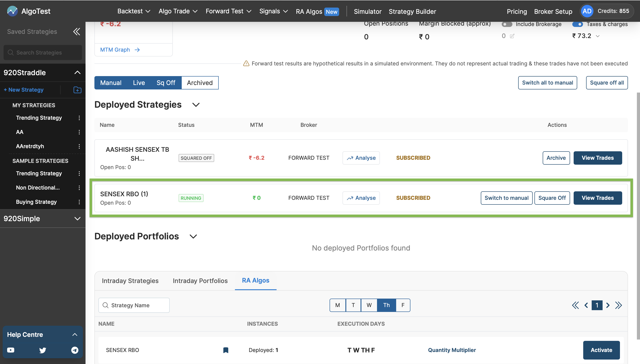This screenshot has width=640, height=364.
Task: Go to first page with double-left arrows
Action: (x=575, y=305)
